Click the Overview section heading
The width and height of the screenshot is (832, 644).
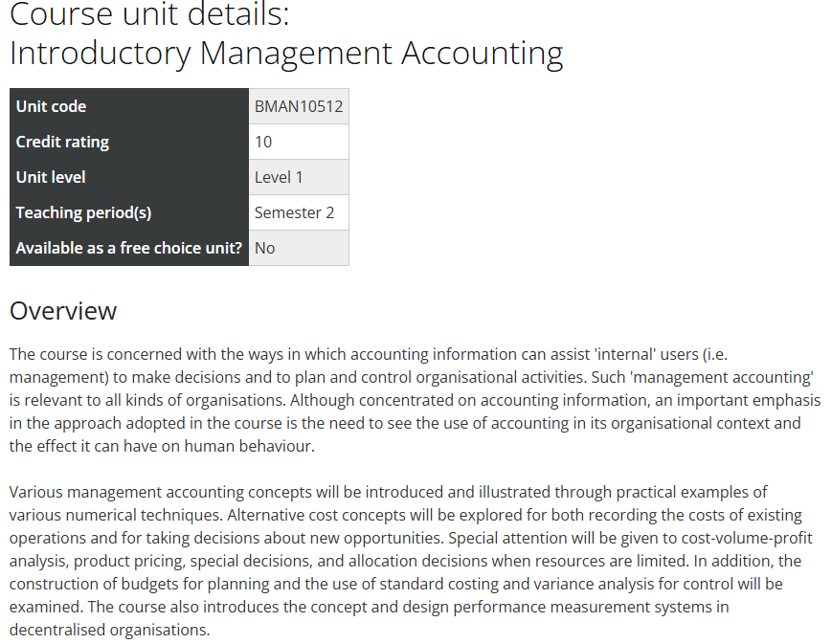pos(63,311)
